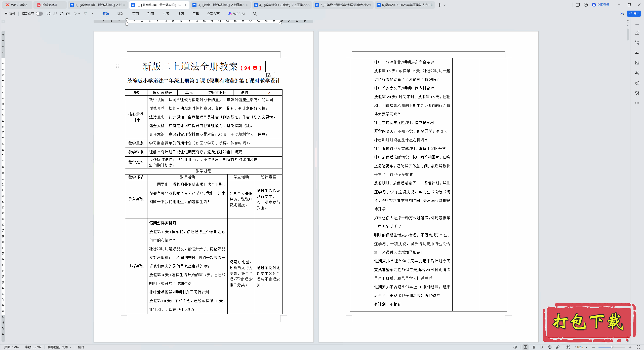
Task: Enter full screen mode from status bar
Action: click(638, 347)
